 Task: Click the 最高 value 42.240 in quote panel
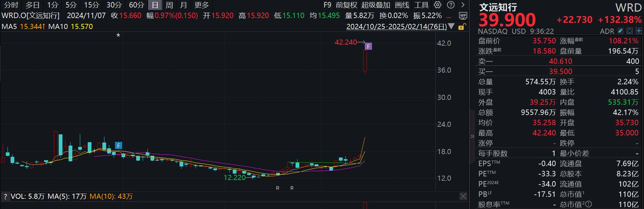544,133
